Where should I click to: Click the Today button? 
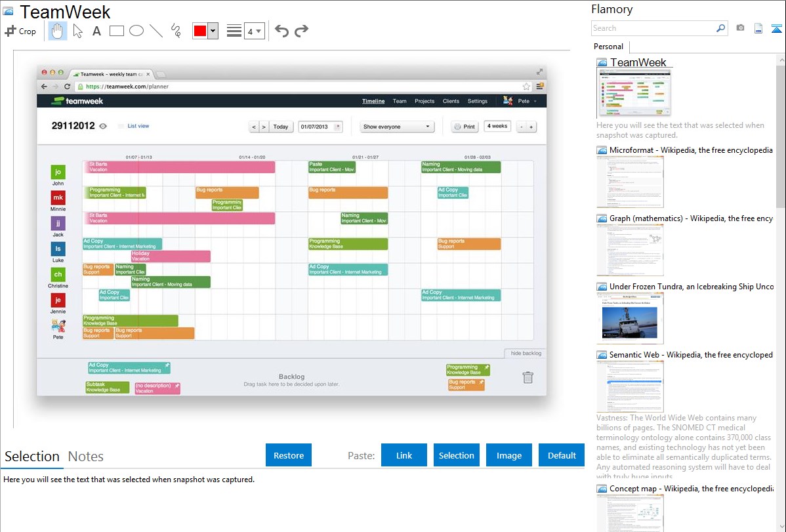coord(281,127)
